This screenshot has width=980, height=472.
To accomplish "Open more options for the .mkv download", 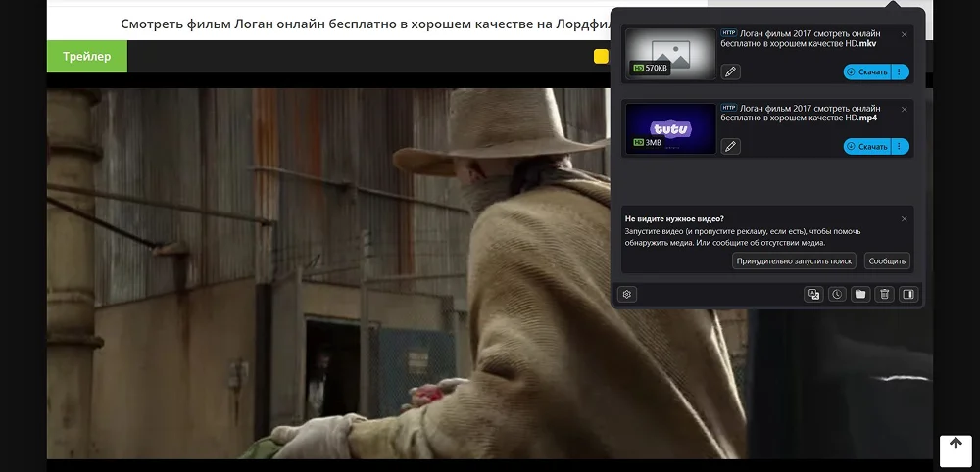I will 900,71.
